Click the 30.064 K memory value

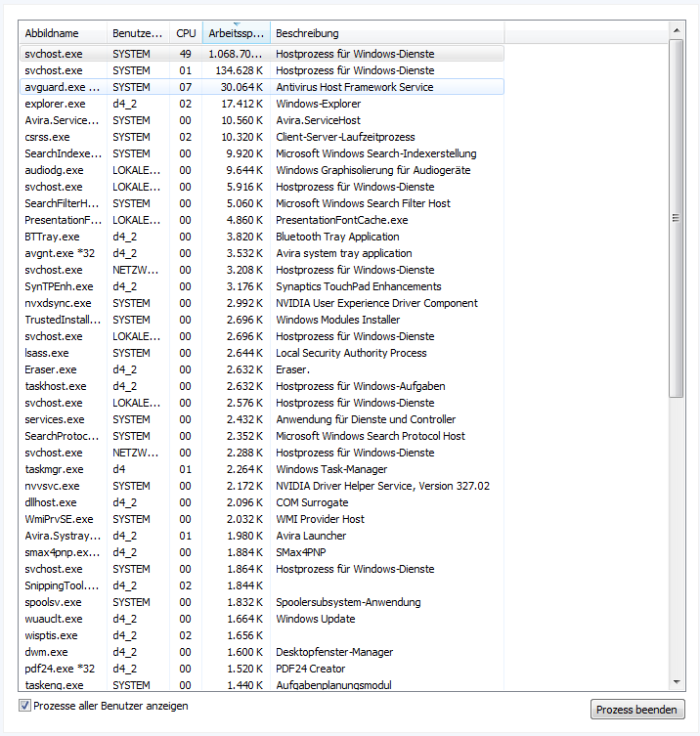click(242, 87)
